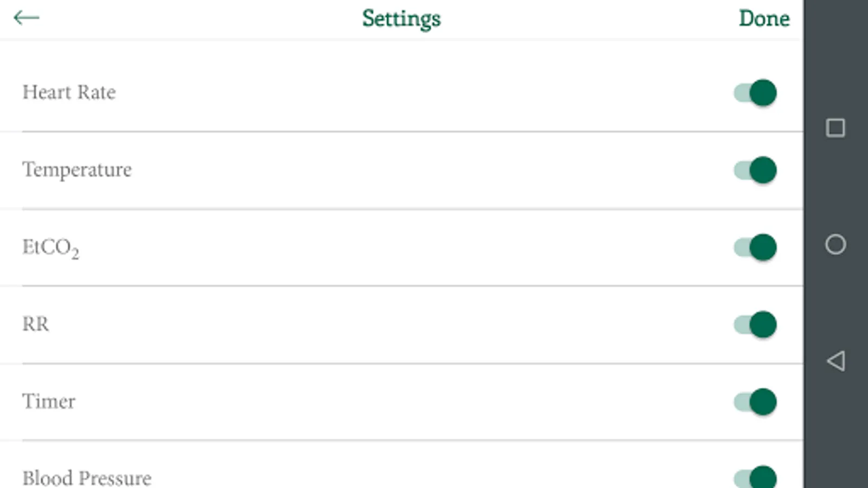The width and height of the screenshot is (868, 488).
Task: Tap the Android back triangle button
Action: tap(835, 361)
